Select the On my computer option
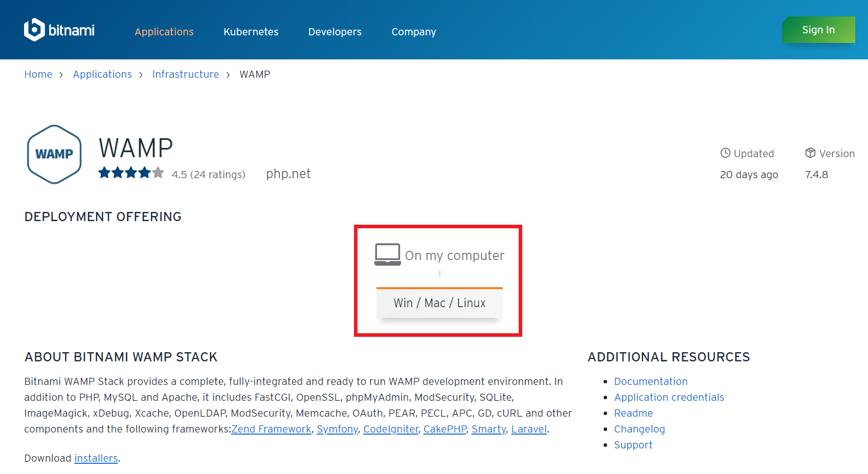 [x=439, y=255]
